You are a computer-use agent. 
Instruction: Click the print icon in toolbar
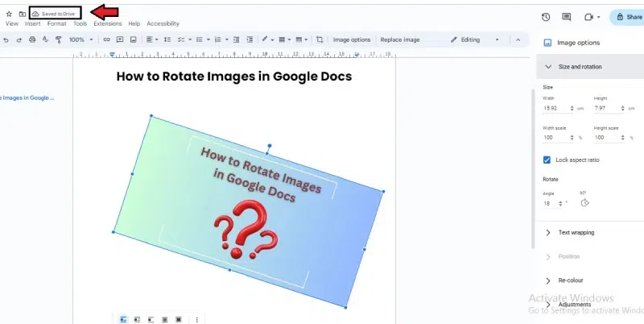[31, 39]
